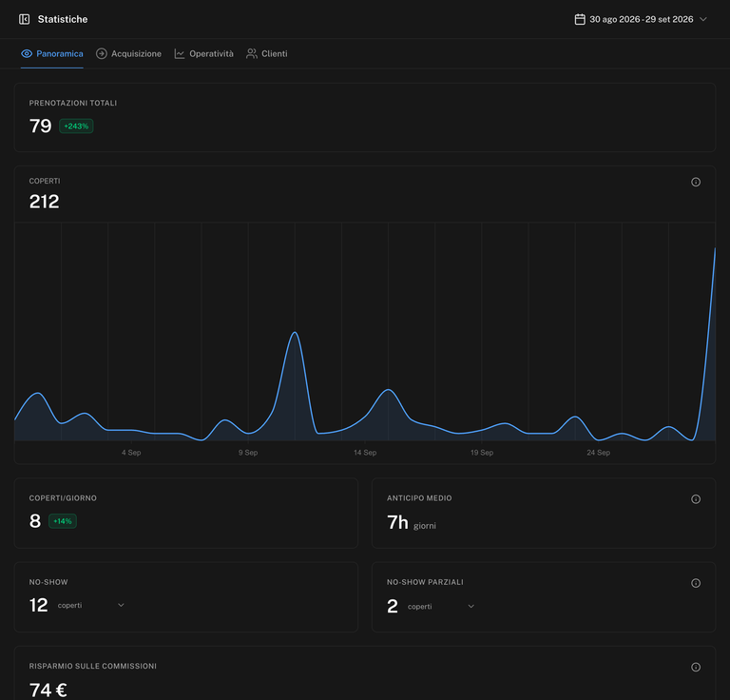Screen dimensions: 730x700
Task: Click the arrow-circle icon on Acquisizione
Action: pos(102,53)
